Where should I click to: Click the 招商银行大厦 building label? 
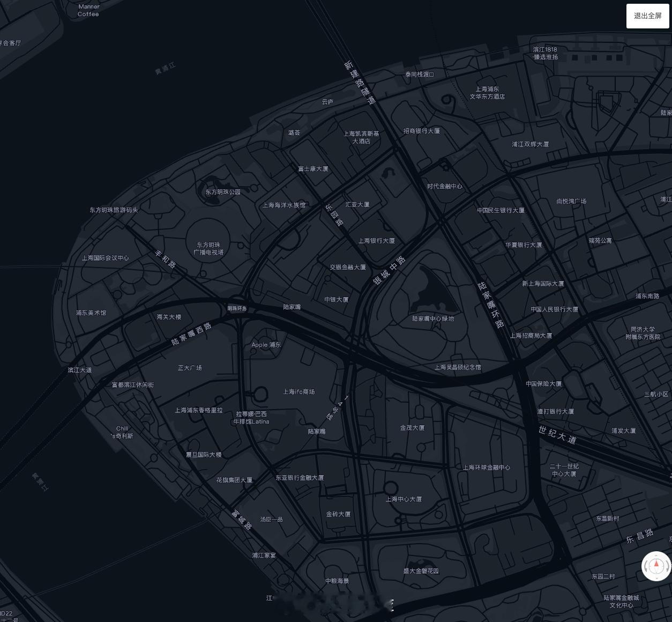[422, 131]
